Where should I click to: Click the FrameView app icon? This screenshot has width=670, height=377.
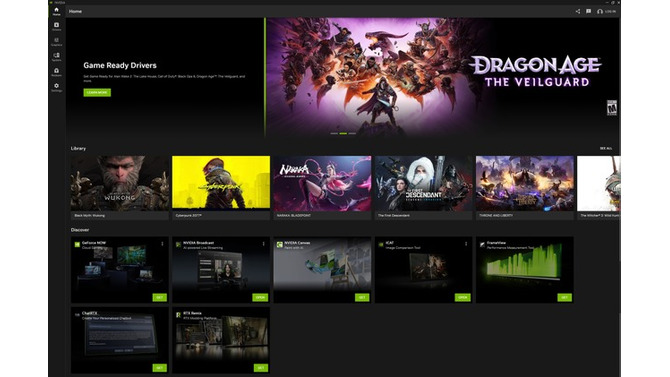click(482, 244)
